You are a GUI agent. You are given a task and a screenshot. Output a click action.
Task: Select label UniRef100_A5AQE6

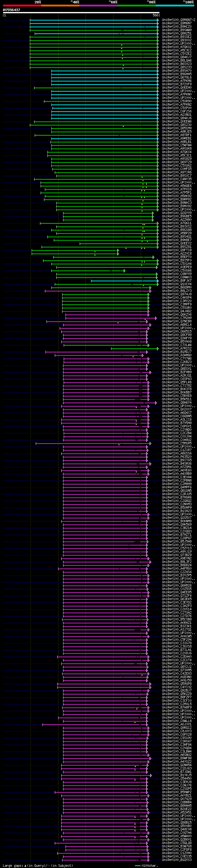[x=177, y=186]
